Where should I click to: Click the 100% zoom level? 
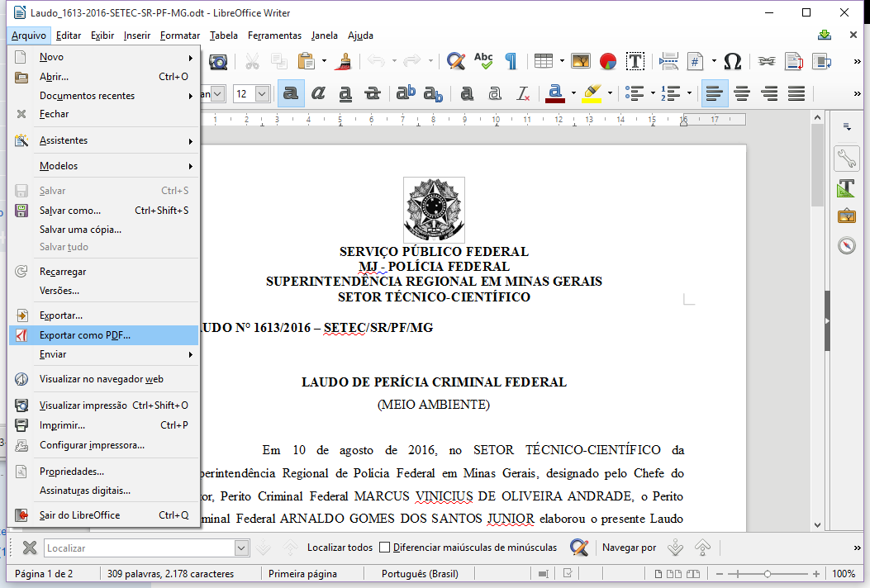[844, 574]
